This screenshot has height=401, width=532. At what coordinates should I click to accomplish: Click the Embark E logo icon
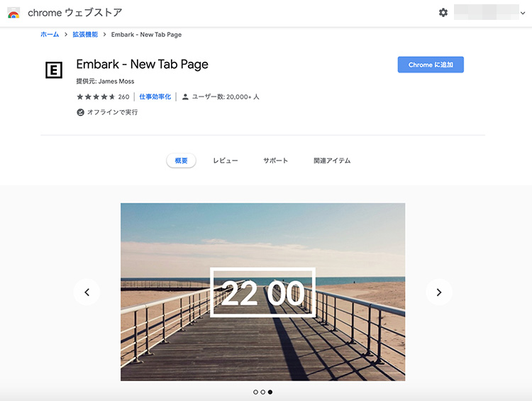tap(54, 70)
